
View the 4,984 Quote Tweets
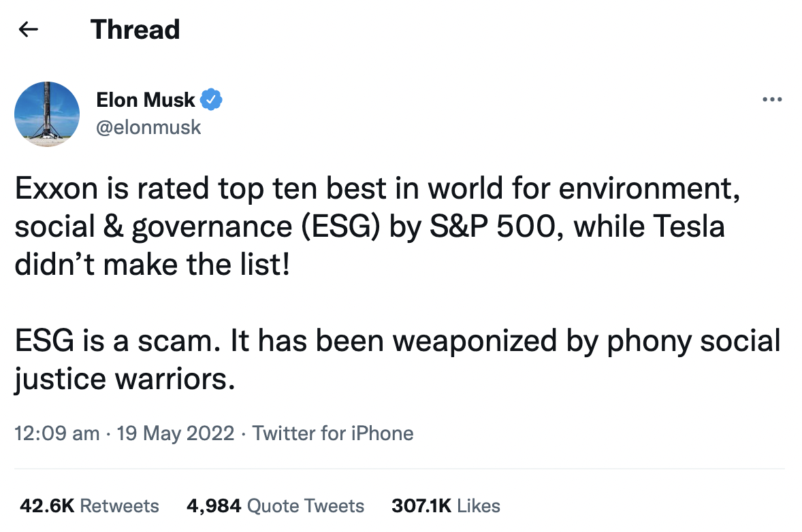click(275, 505)
